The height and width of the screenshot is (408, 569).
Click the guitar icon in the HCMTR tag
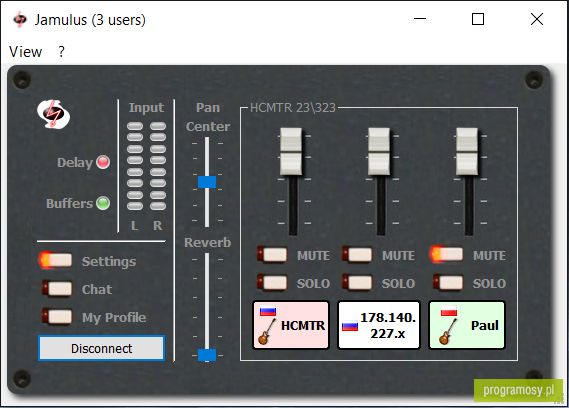coord(267,332)
